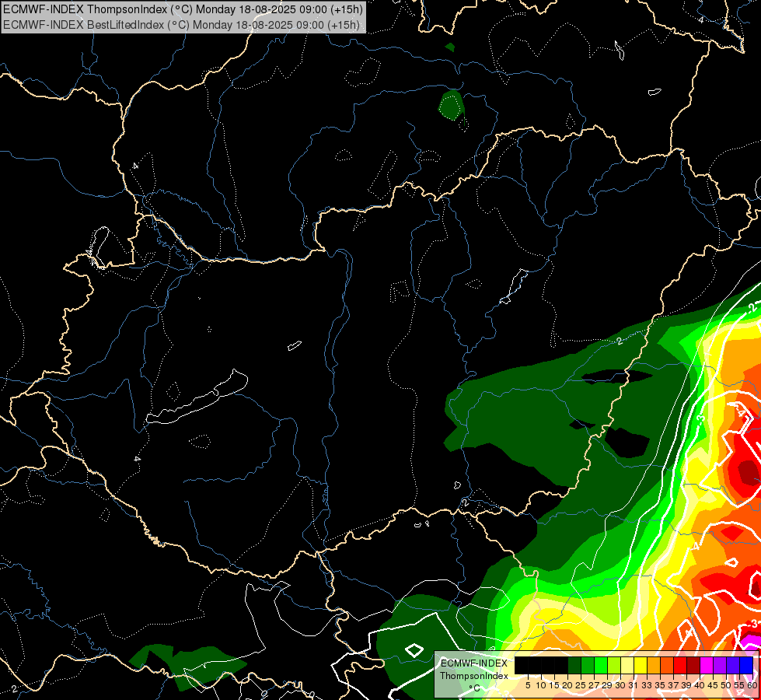Click the legend scale value 27
This screenshot has width=761, height=700.
[x=594, y=685]
